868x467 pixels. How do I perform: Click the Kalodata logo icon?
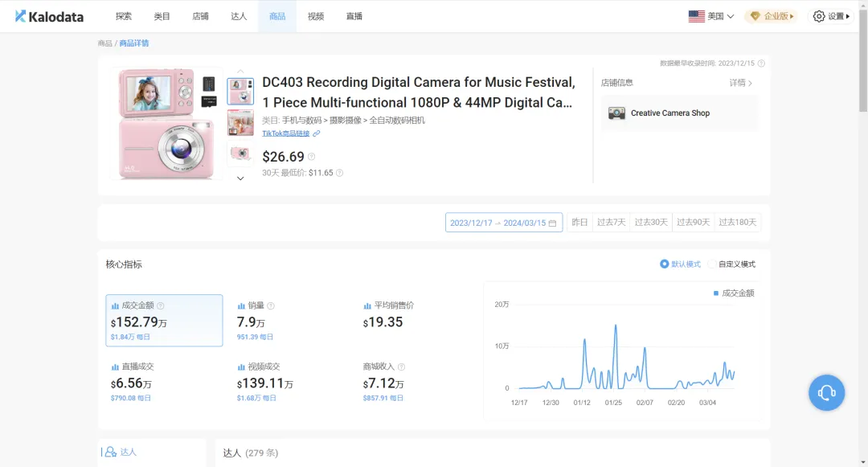[20, 16]
